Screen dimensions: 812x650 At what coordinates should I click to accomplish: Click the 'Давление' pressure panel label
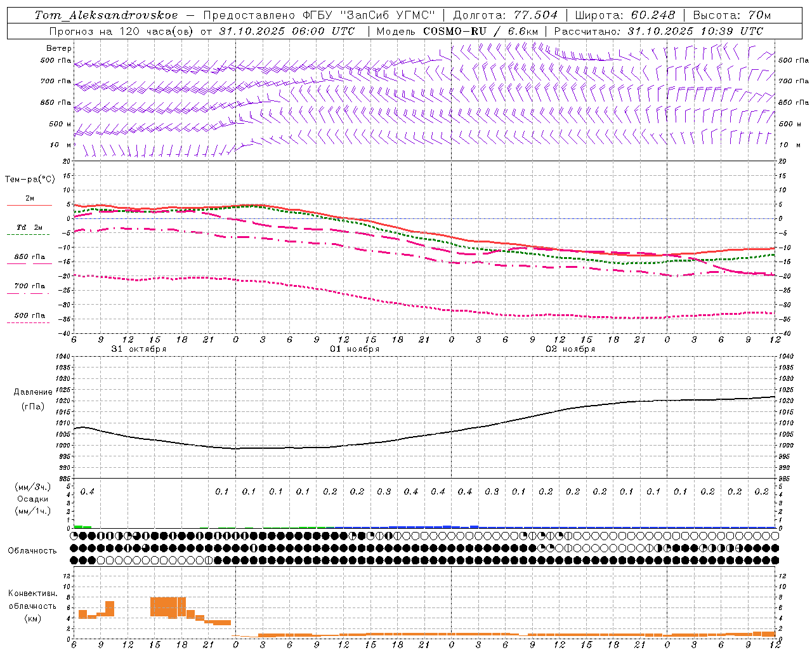pyautogui.click(x=33, y=392)
